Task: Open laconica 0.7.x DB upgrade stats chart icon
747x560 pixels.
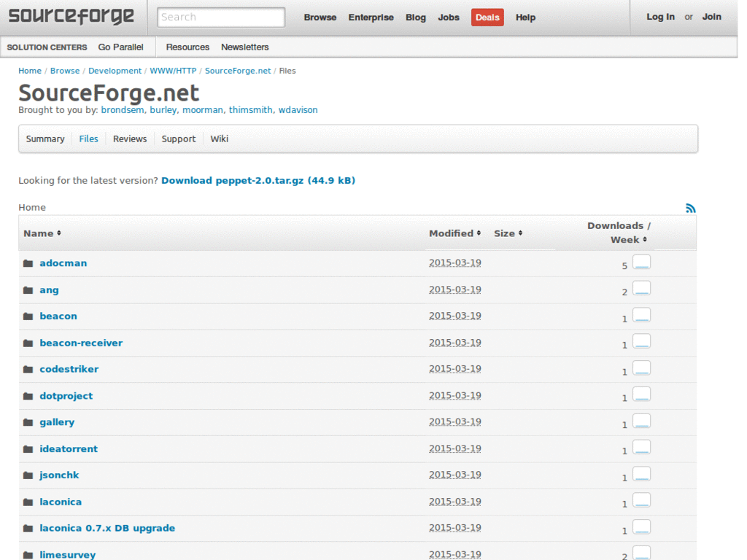Action: [641, 526]
